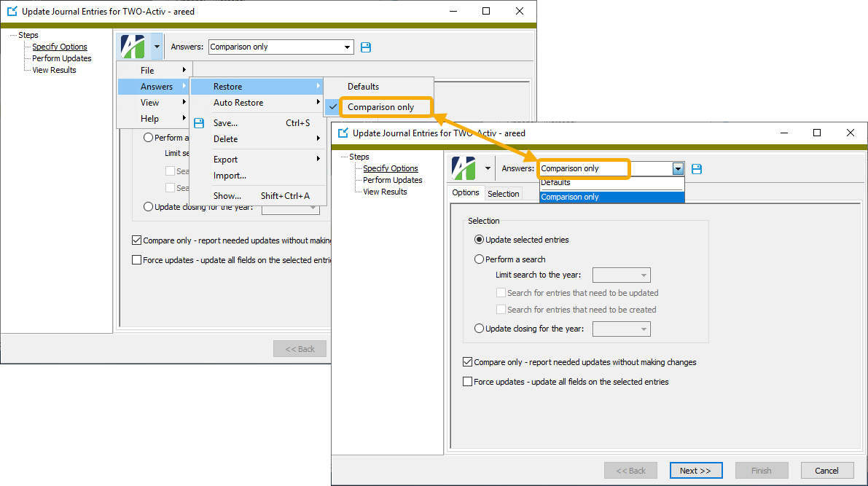Click the save answers disk icon in front window
The height and width of the screenshot is (486, 868).
[x=697, y=169]
